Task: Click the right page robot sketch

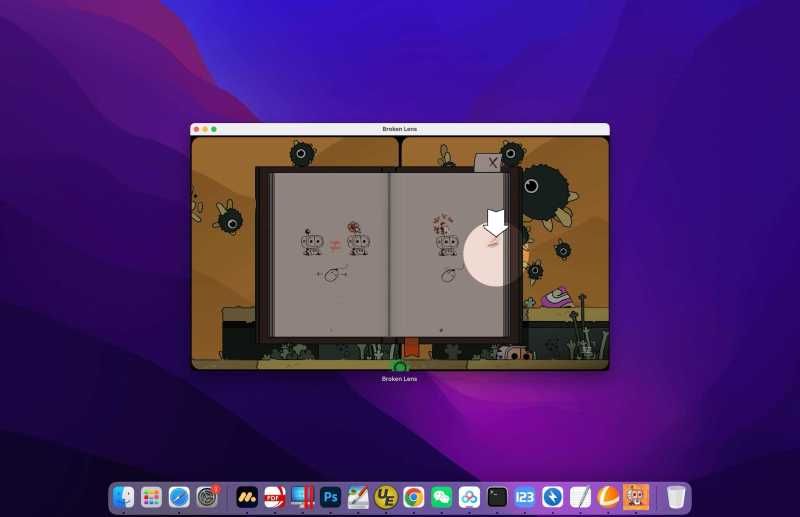Action: coord(446,235)
